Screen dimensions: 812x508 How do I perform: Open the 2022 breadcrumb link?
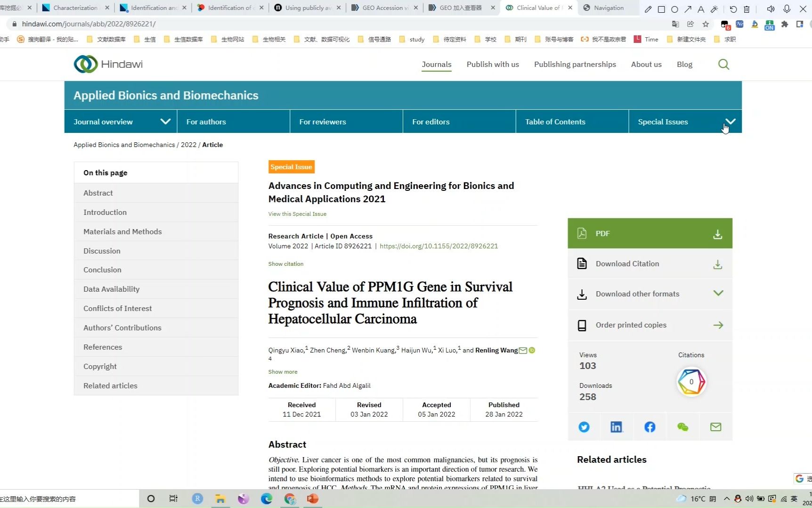click(188, 145)
